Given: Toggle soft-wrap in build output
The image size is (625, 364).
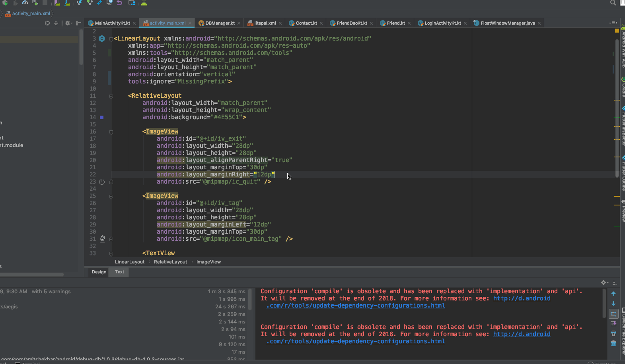Looking at the screenshot, I should [613, 314].
